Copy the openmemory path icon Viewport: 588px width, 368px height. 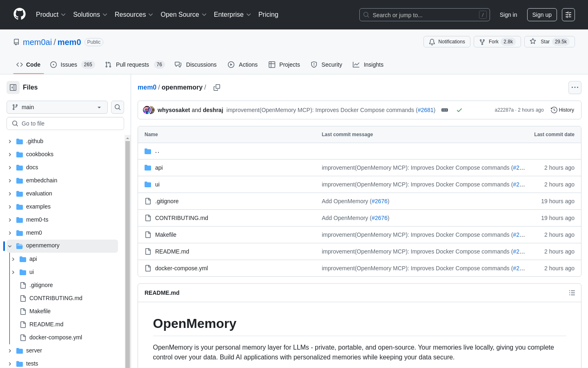click(217, 88)
